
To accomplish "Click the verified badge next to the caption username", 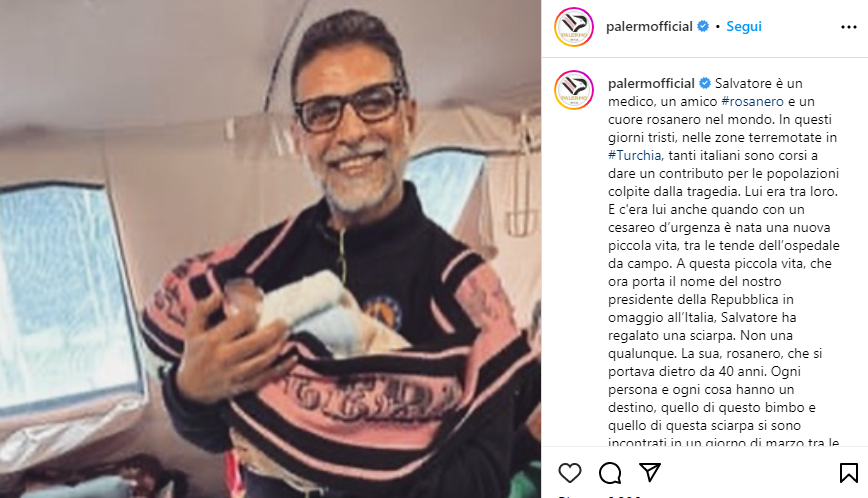I will click(x=705, y=83).
